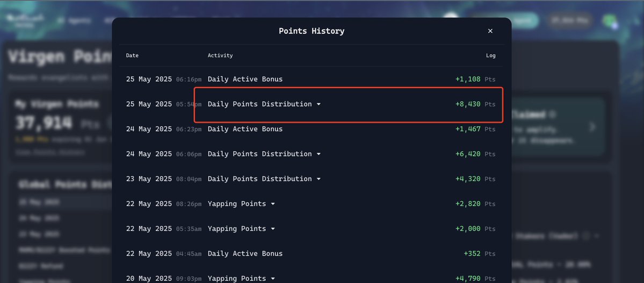The width and height of the screenshot is (644, 283).
Task: Close the Points History dialog
Action: tap(490, 31)
